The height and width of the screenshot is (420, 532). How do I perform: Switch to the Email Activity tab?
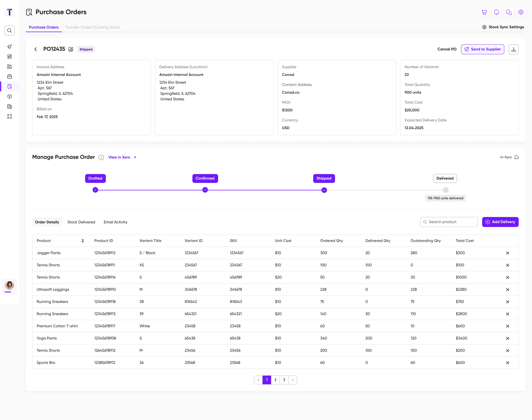point(116,222)
